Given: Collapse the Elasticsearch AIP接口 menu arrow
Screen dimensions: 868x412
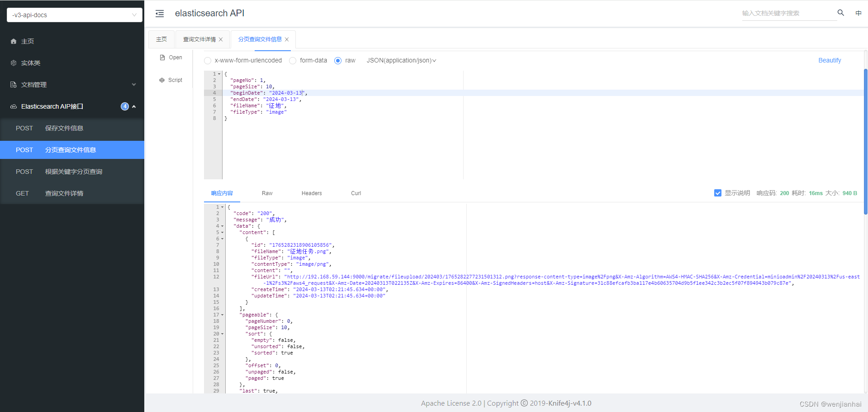Looking at the screenshot, I should coord(134,106).
